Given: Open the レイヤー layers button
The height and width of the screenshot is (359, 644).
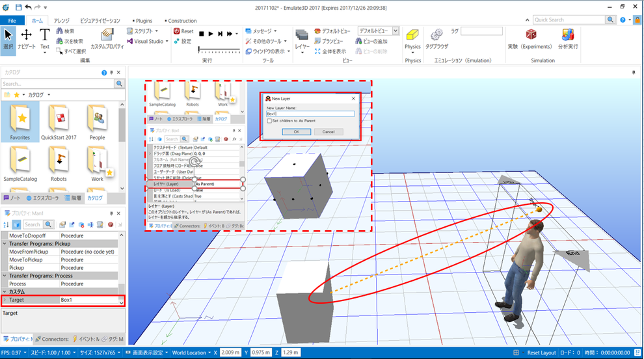Looking at the screenshot, I should coord(302,41).
